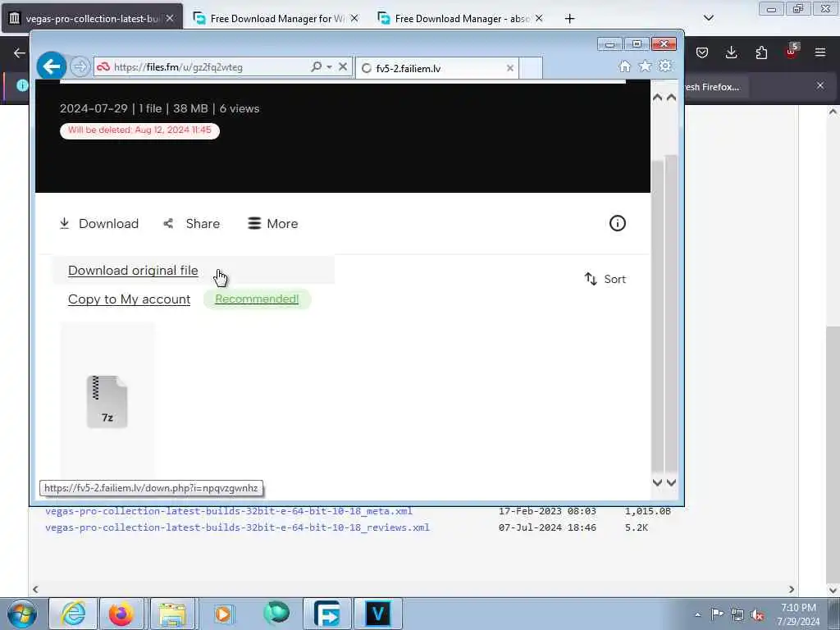The width and height of the screenshot is (840, 630).
Task: Click the green Recommended! badge
Action: [257, 299]
